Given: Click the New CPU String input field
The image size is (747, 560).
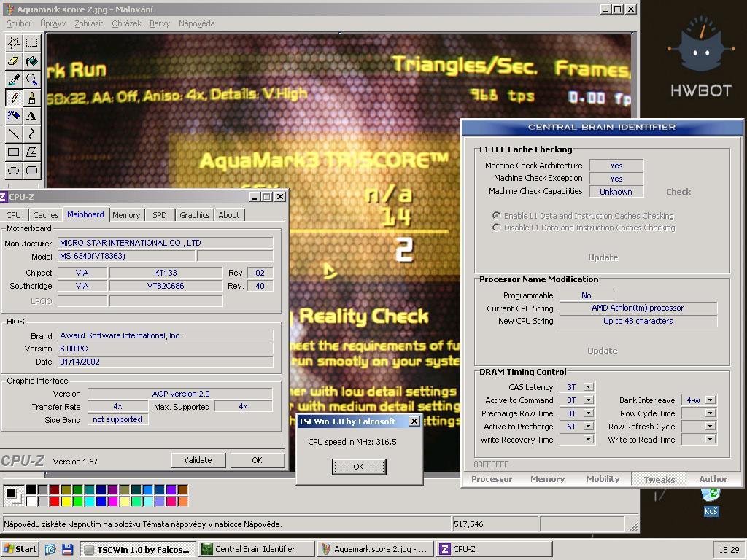Looking at the screenshot, I should click(x=638, y=321).
